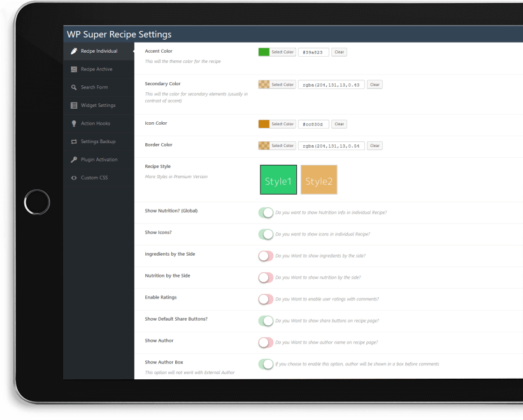523x420 pixels.
Task: Enable the Ingredients by the Side toggle
Action: (x=266, y=256)
